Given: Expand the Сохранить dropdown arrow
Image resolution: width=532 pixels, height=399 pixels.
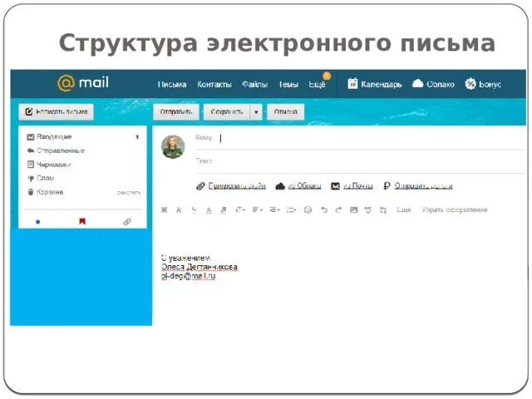Looking at the screenshot, I should point(257,112).
